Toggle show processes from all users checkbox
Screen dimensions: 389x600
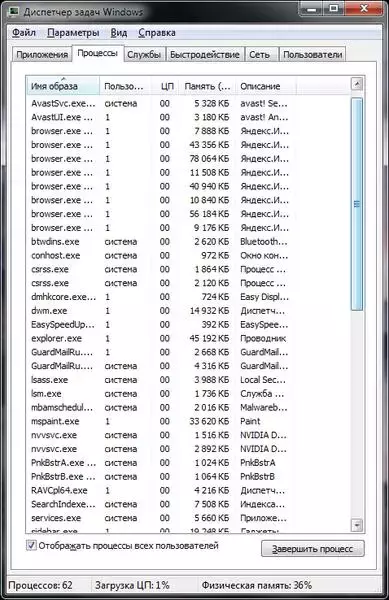click(x=31, y=545)
